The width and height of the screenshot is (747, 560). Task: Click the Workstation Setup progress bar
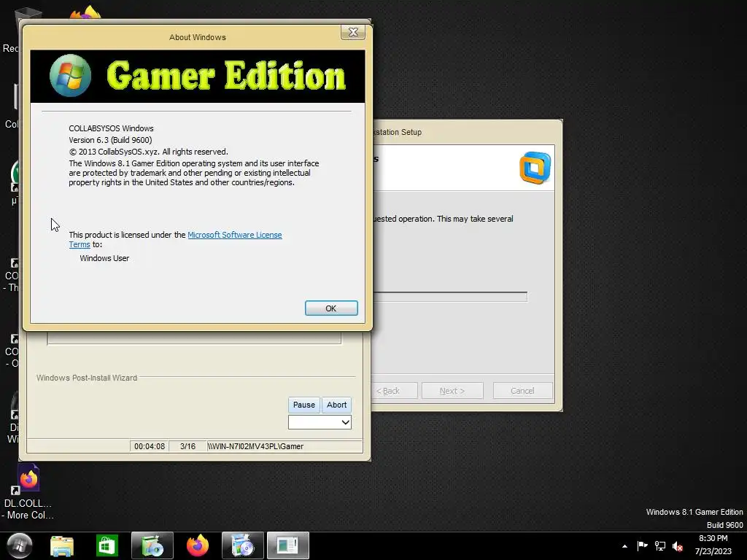(449, 297)
